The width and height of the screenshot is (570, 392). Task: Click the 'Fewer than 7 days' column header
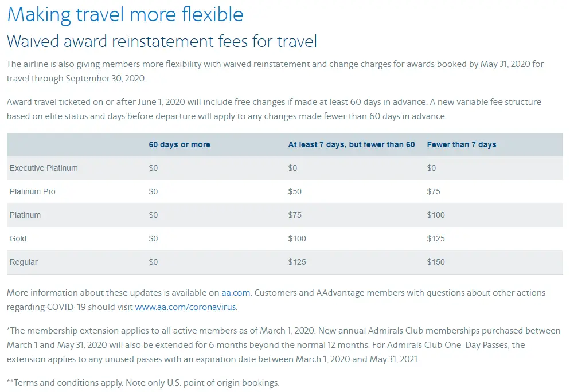[461, 144]
